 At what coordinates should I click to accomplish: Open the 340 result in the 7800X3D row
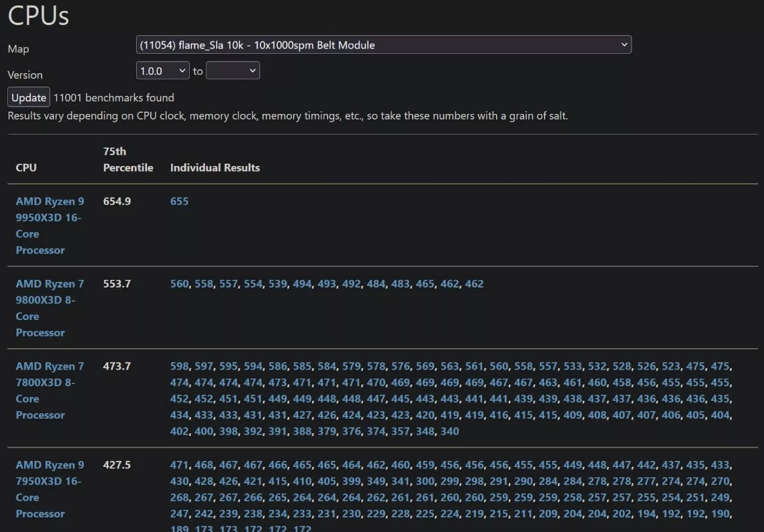[x=450, y=431]
